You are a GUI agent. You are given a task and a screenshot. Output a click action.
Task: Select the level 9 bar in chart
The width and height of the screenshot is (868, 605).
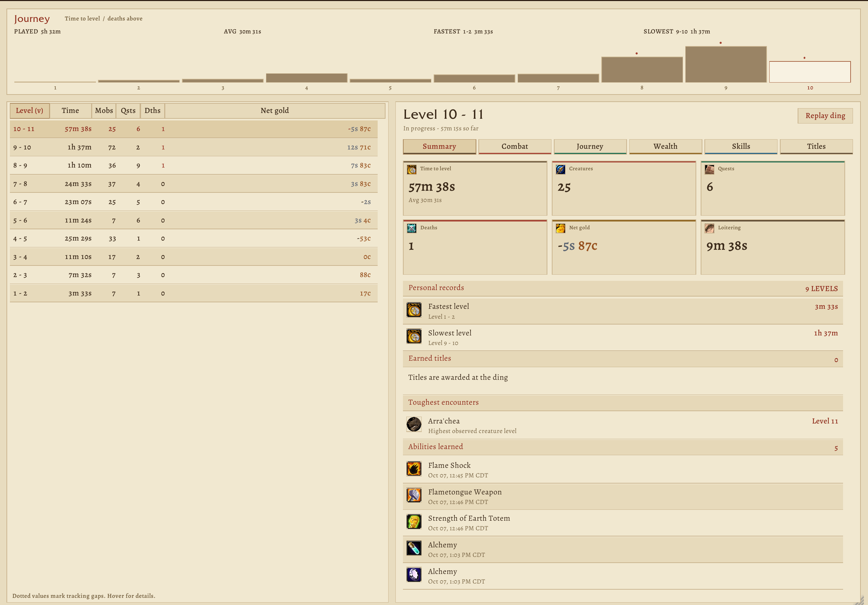pos(726,64)
